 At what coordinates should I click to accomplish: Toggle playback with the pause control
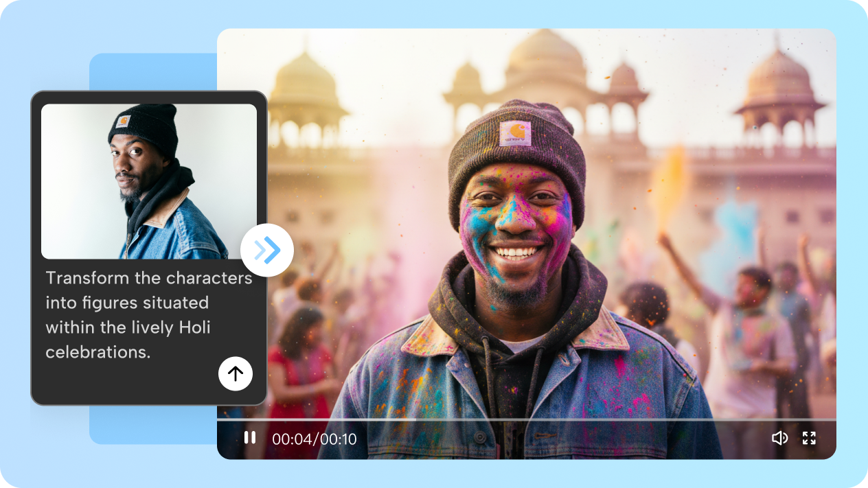tap(250, 438)
